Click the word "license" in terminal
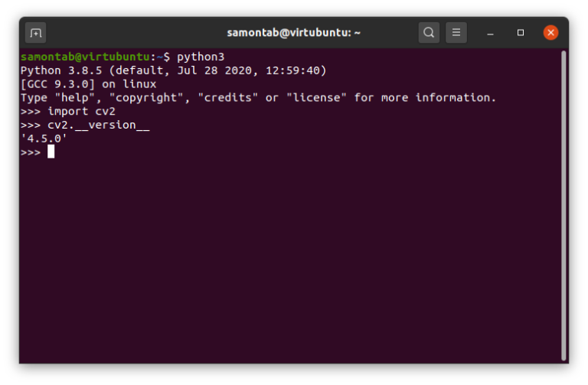Screen dimensions: 588x385 (318, 98)
